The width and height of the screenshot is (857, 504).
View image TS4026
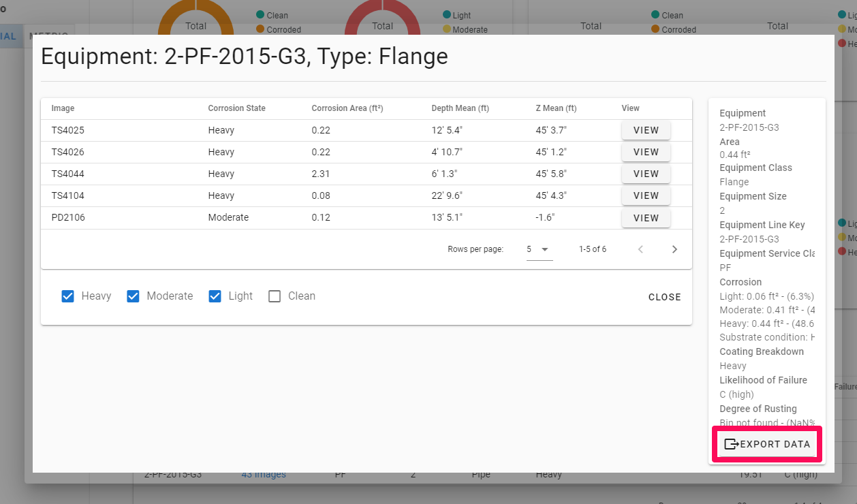click(646, 152)
